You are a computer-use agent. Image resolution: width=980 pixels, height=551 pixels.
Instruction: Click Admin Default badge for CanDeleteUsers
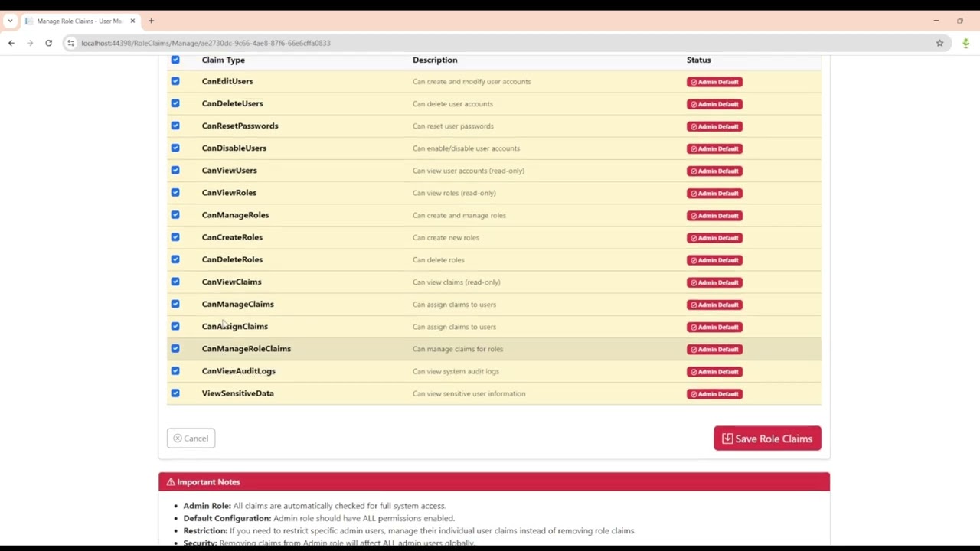[x=714, y=104]
